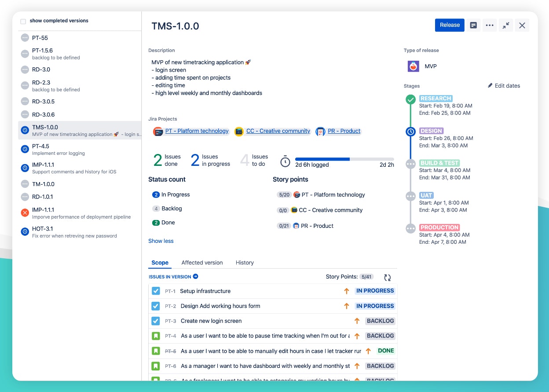
Task: Click the Release button
Action: click(x=449, y=25)
